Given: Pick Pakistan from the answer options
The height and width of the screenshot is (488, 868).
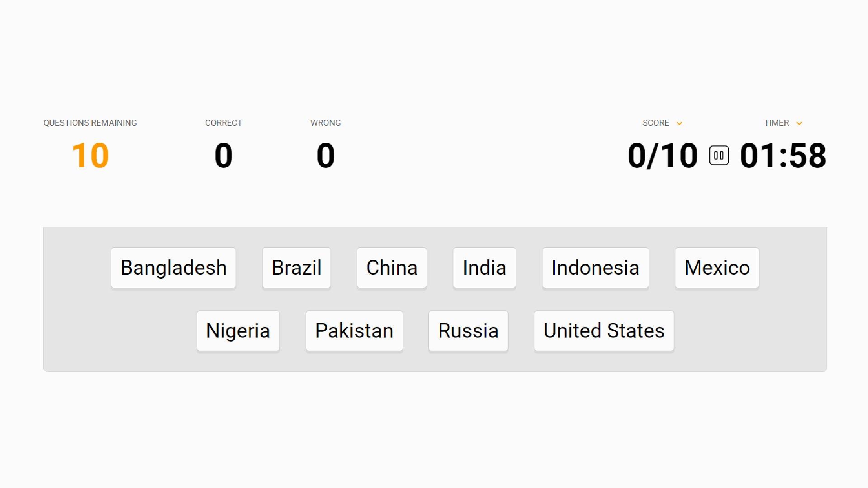Looking at the screenshot, I should 354,330.
